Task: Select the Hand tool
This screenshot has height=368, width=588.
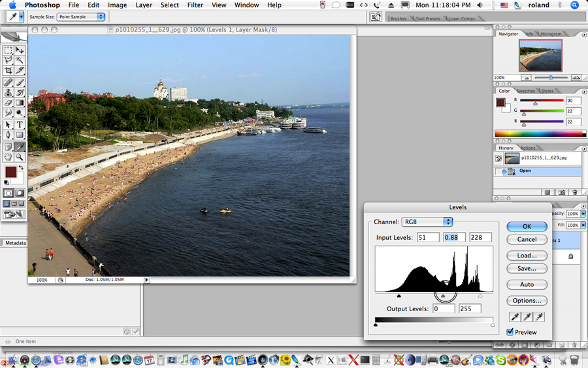Action: [x=8, y=158]
